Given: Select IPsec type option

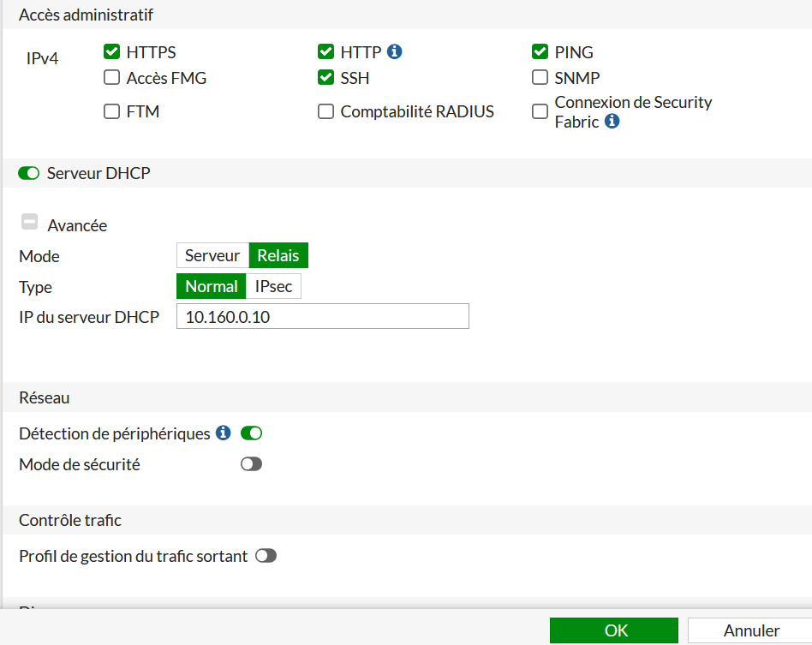Looking at the screenshot, I should [274, 286].
